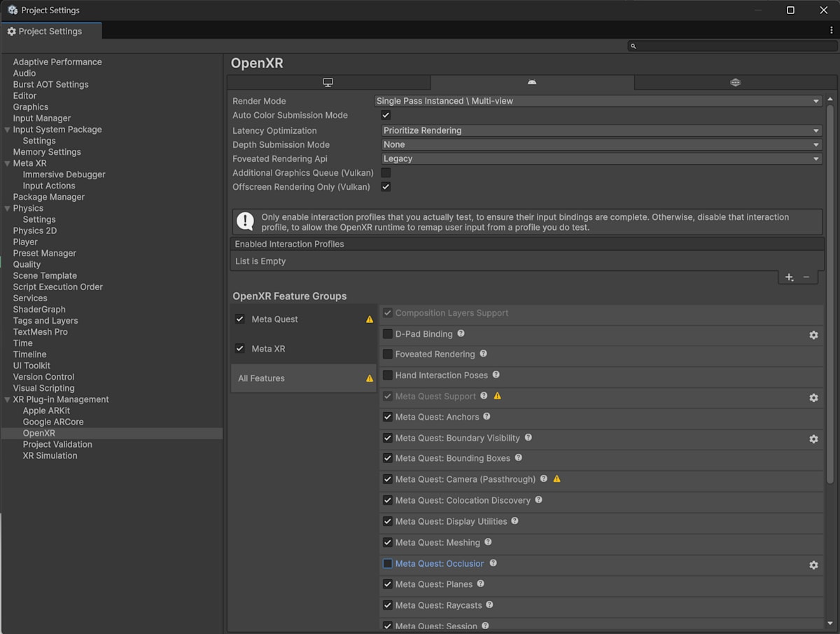Viewport: 840px width, 634px height.
Task: Open the Graphics settings category
Action: coord(31,107)
